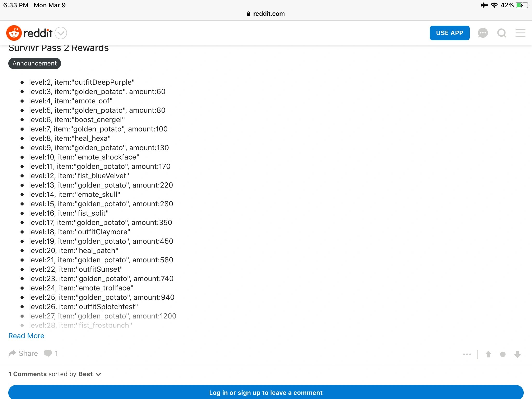Image resolution: width=532 pixels, height=399 pixels.
Task: Click the Reddit Snoo logo icon
Action: pos(14,33)
